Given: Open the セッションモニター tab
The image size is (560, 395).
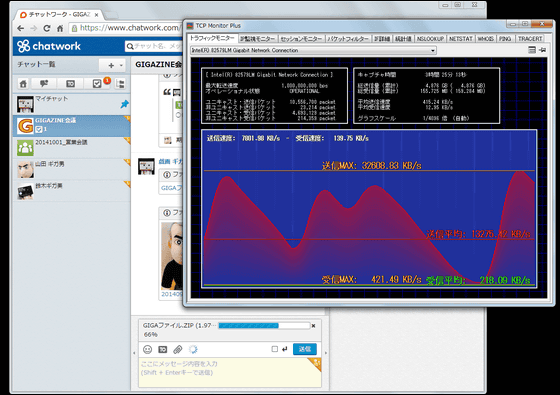Looking at the screenshot, I should coord(301,39).
